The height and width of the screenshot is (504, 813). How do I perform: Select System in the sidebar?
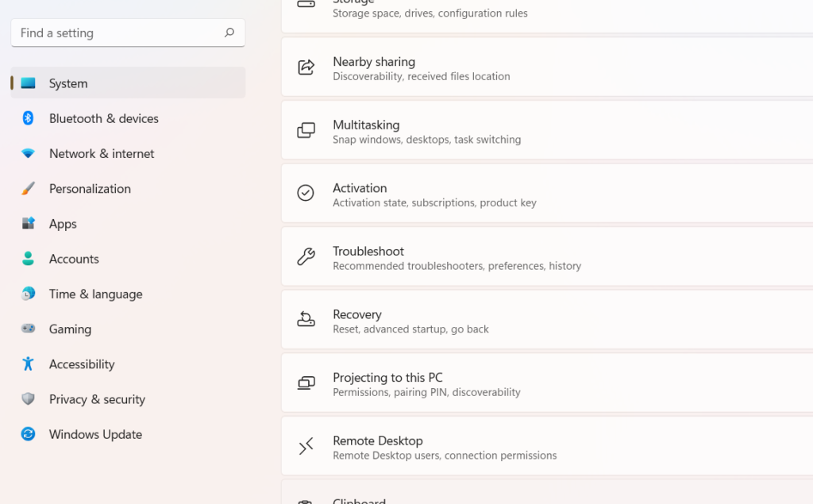(128, 83)
